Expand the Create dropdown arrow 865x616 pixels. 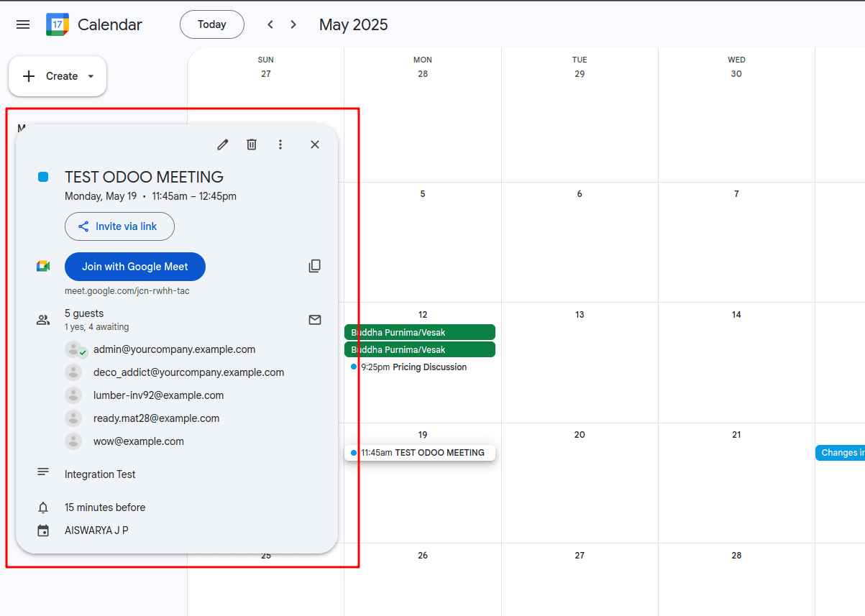coord(91,76)
